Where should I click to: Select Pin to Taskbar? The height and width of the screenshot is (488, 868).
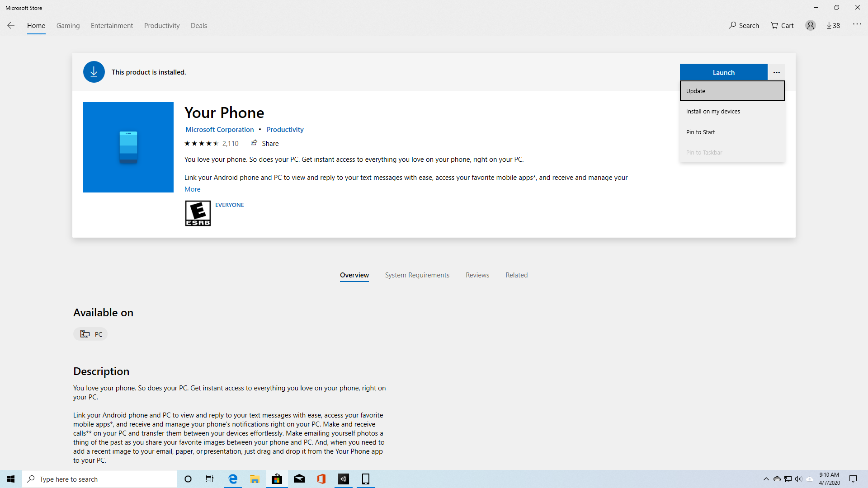pyautogui.click(x=732, y=152)
